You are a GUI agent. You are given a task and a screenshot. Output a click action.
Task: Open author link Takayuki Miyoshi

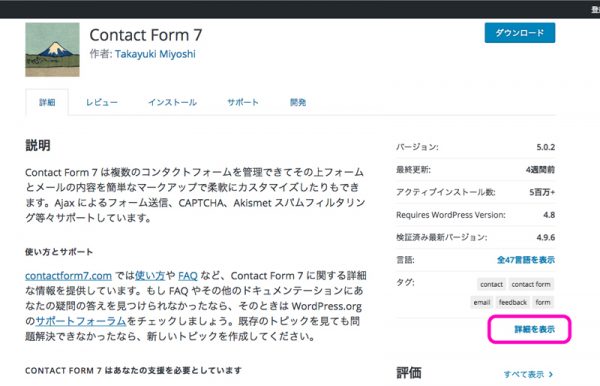(155, 54)
